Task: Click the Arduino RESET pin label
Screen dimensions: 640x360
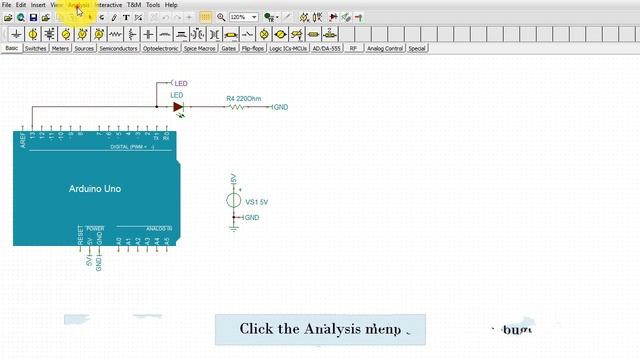Action: (80, 235)
